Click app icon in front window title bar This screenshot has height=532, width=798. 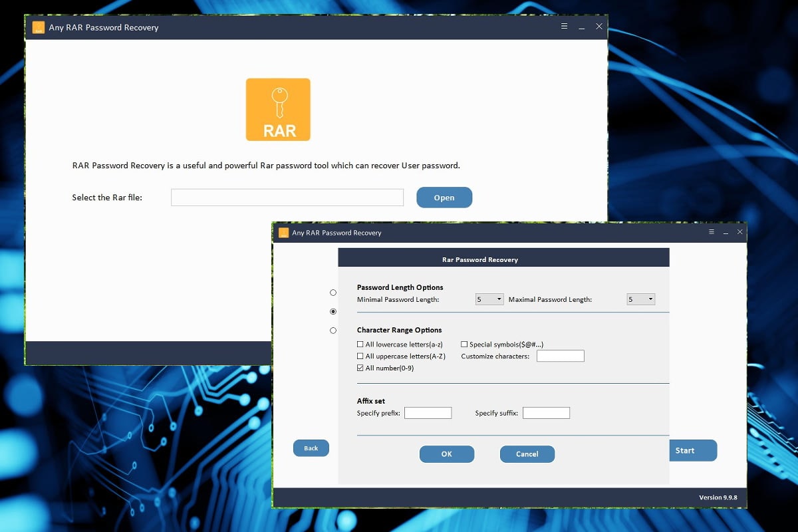click(284, 233)
